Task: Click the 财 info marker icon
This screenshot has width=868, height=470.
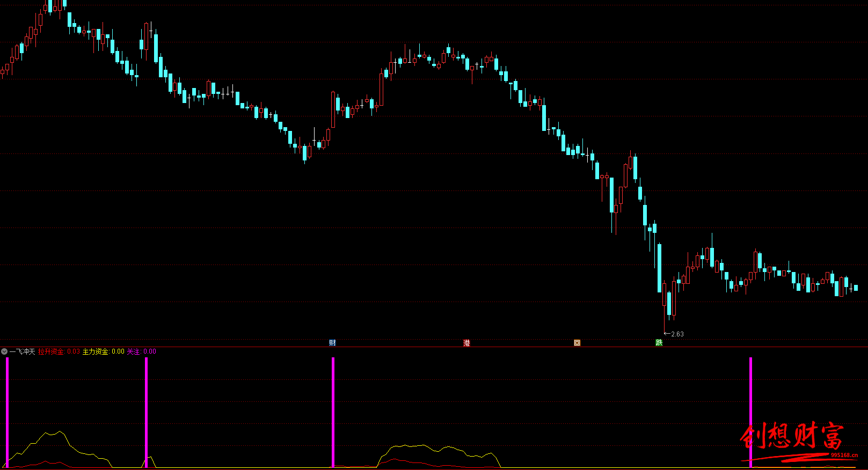Action: point(332,343)
